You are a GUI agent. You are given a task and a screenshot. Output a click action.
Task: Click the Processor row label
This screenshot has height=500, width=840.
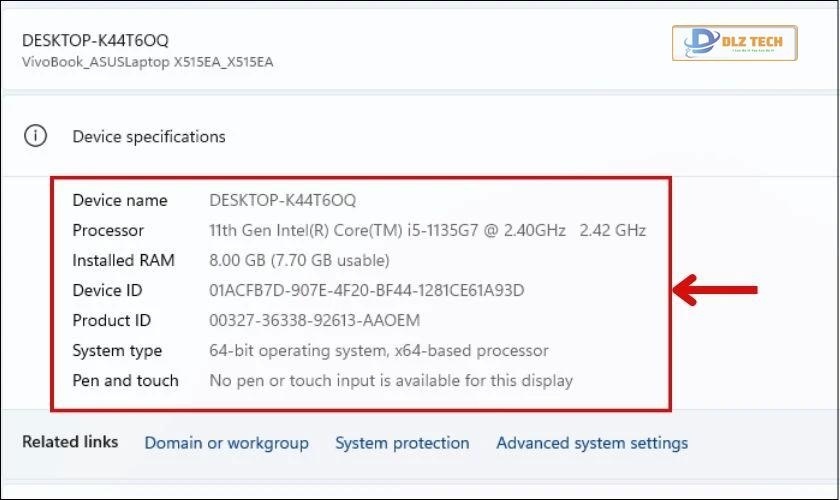[x=108, y=230]
